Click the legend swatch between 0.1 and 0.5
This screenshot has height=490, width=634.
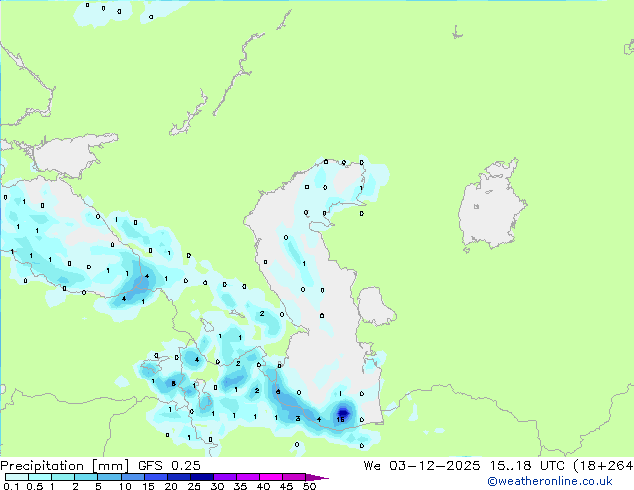[17, 477]
